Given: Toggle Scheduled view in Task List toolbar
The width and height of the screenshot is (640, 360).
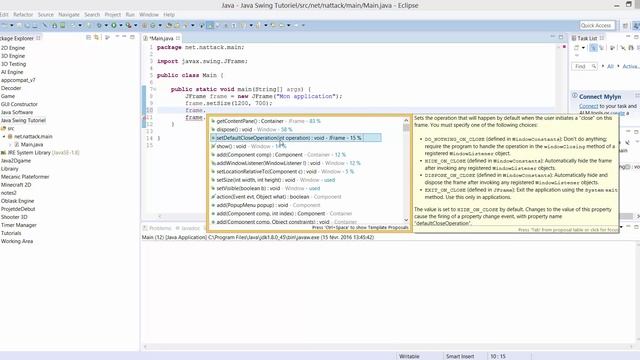Looking at the screenshot, I should [x=601, y=48].
